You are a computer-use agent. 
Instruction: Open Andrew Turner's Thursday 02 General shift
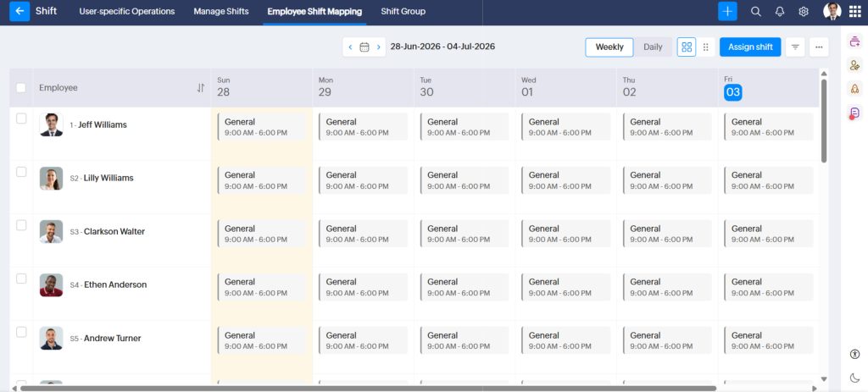tap(666, 340)
